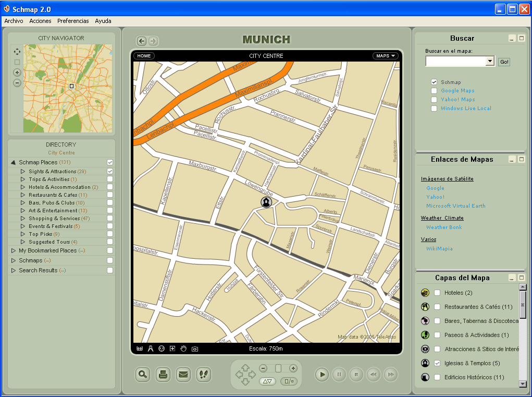Enable Windows Live Local checkbox

coord(434,109)
